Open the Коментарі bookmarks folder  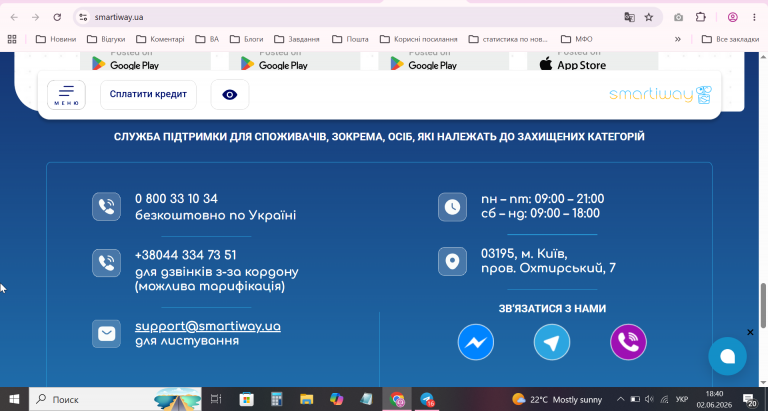point(160,39)
